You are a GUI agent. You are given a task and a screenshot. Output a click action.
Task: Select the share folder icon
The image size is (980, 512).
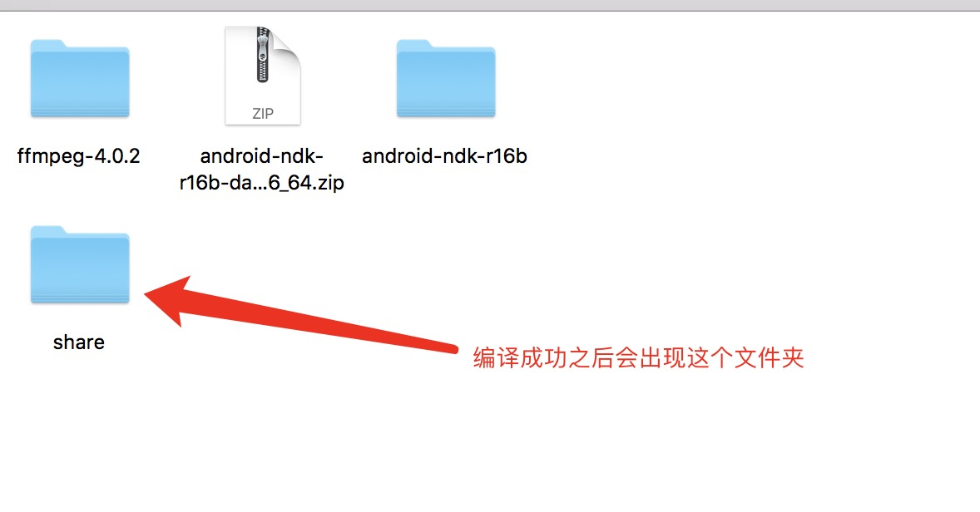[x=80, y=265]
